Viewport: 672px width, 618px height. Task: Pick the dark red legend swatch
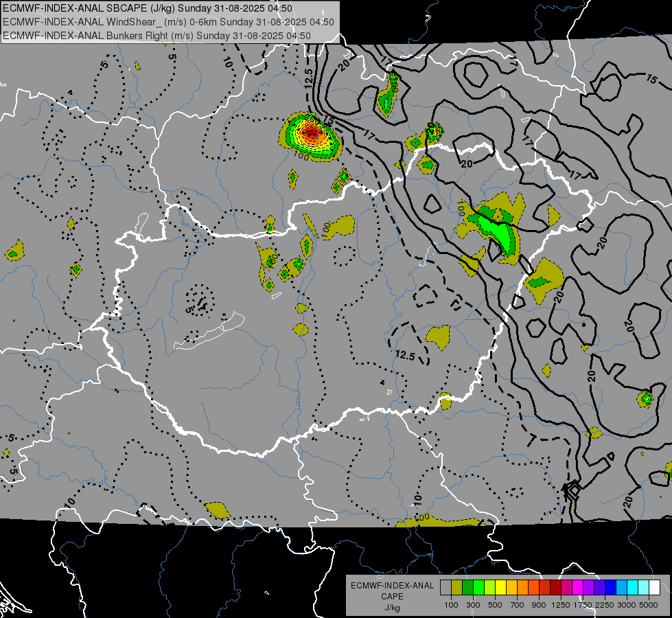[555, 588]
